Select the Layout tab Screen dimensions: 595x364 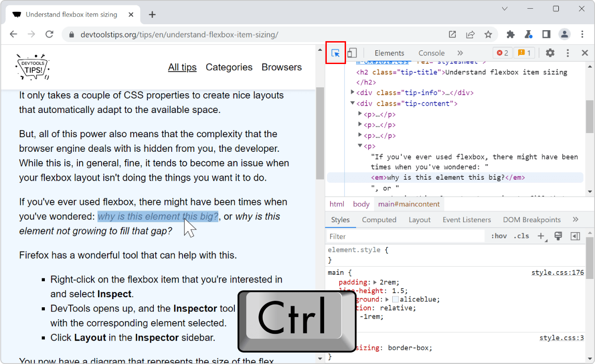(x=420, y=219)
